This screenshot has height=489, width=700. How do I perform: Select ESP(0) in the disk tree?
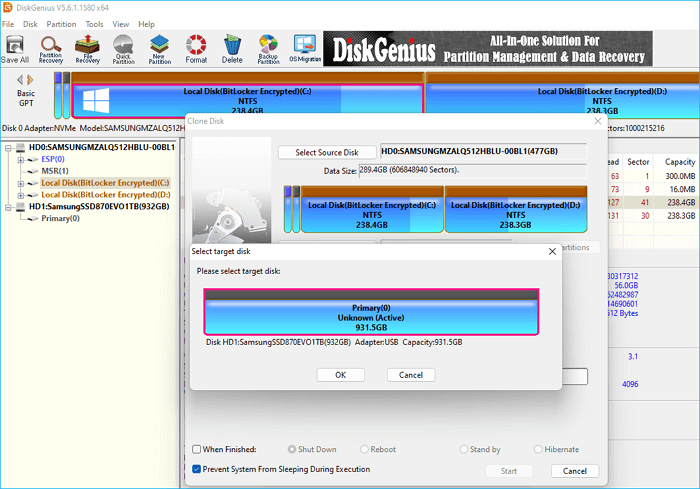[x=53, y=159]
